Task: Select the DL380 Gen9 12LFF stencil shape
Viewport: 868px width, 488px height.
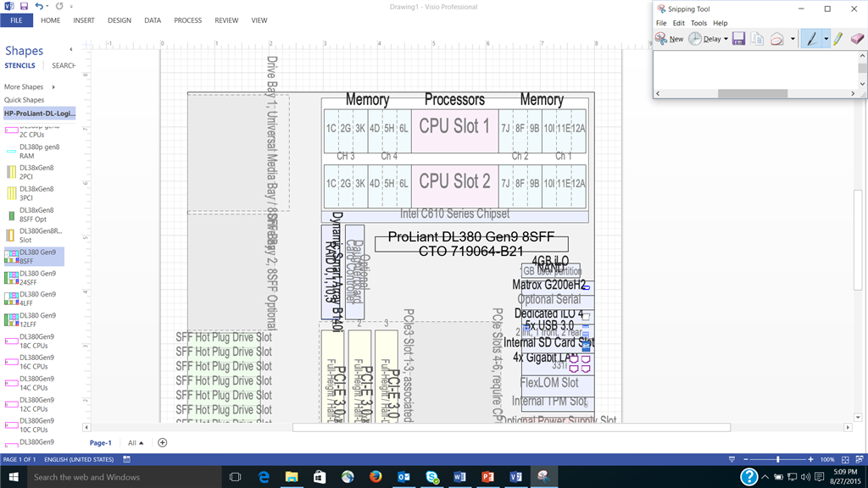Action: pos(34,319)
